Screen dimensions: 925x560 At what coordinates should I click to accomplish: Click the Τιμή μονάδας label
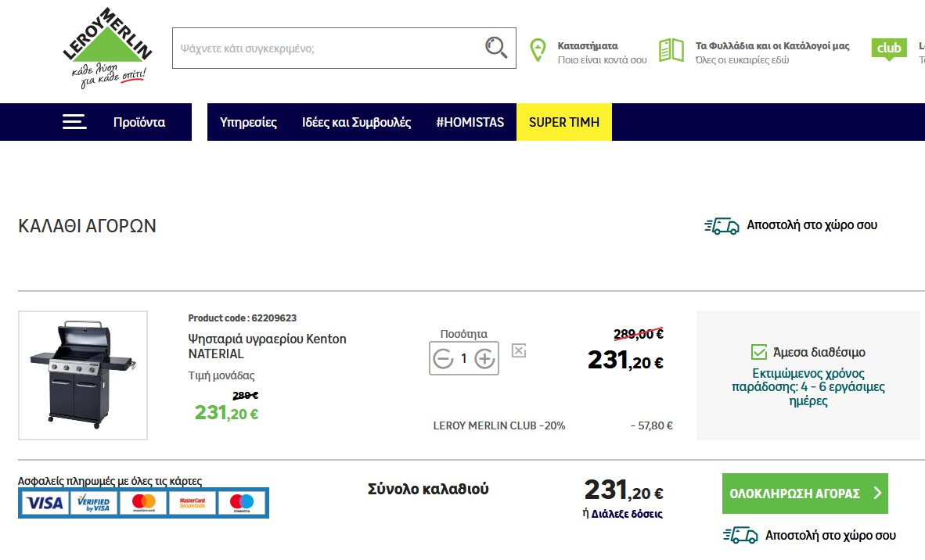pos(221,375)
